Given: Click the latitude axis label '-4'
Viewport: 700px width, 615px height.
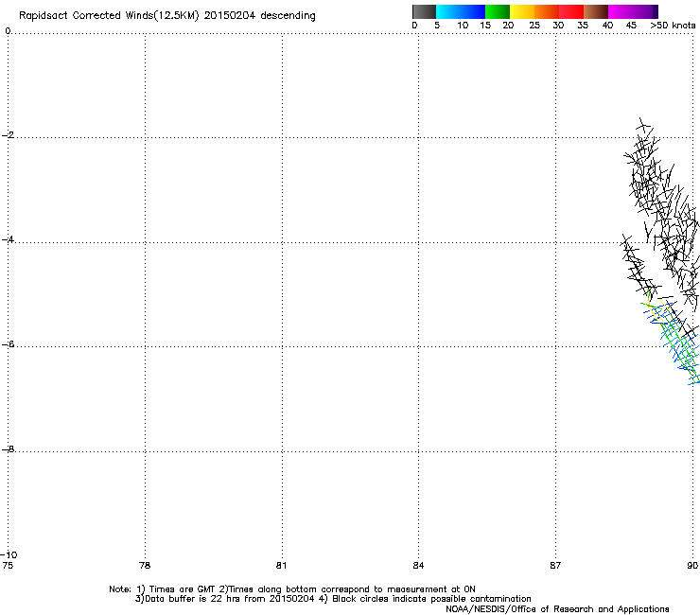Looking at the screenshot, I should coord(8,239).
